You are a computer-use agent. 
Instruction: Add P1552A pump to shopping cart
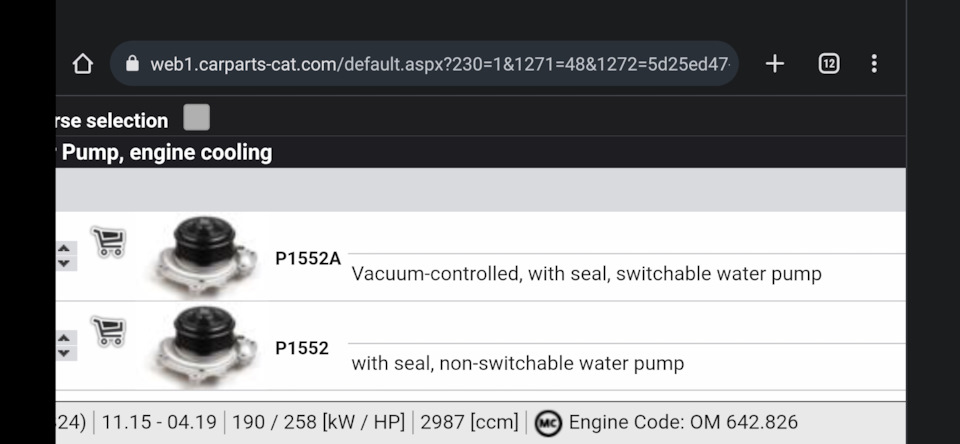(x=108, y=242)
